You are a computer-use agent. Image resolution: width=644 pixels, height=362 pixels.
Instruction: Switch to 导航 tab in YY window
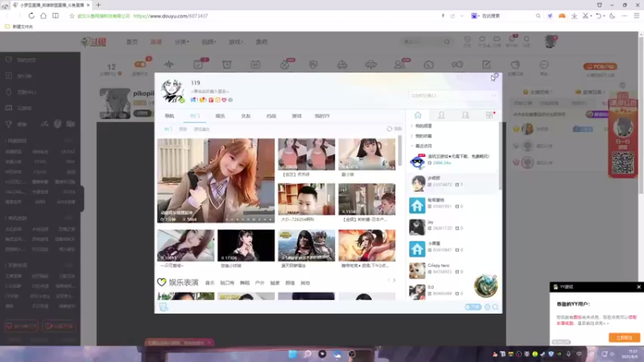(170, 116)
